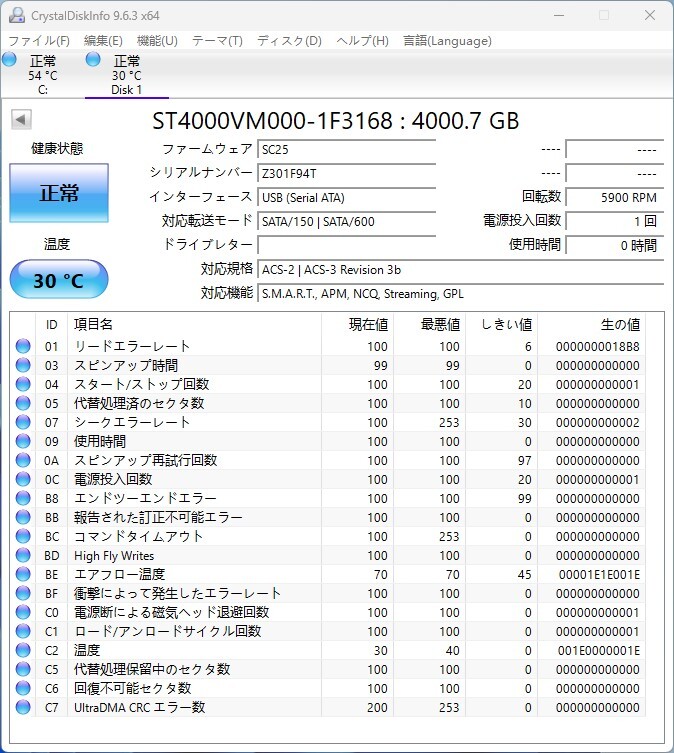This screenshot has height=753, width=674.
Task: Click raw value 0000000018B8
Action: (598, 346)
